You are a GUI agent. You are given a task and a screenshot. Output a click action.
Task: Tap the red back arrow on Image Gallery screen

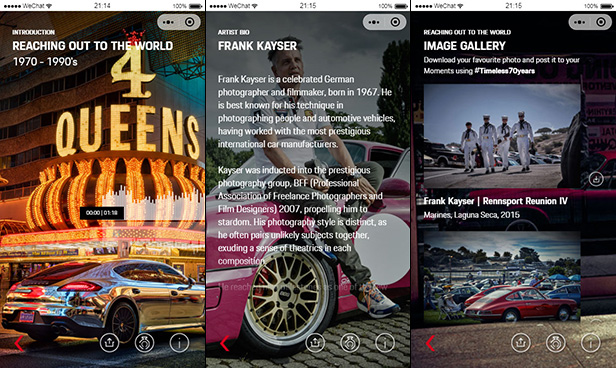click(x=430, y=343)
